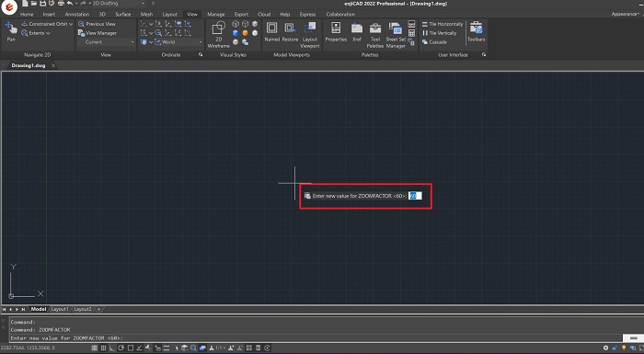
Task: Switch to the Manage ribbon tab
Action: 215,14
